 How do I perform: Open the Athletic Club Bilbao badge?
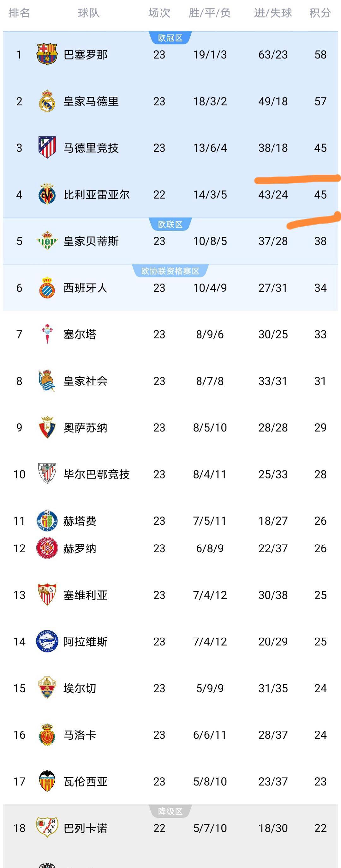47,474
